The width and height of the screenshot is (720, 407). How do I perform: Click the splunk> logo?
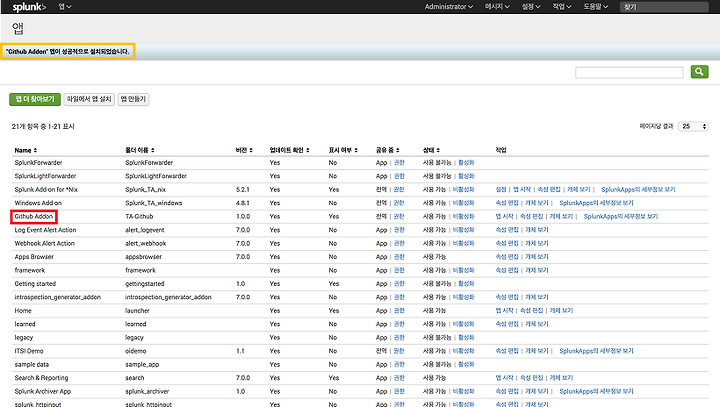(29, 7)
